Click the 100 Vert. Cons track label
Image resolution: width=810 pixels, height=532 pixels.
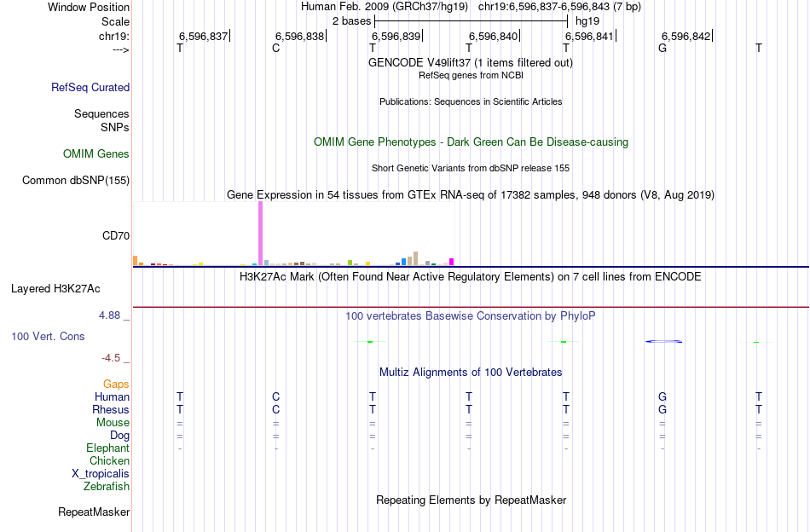pos(48,336)
